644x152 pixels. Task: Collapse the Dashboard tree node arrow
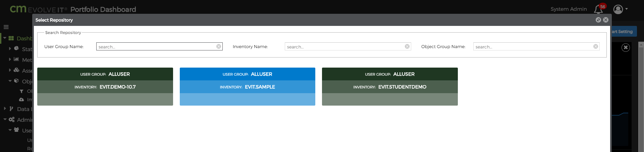tap(5, 38)
